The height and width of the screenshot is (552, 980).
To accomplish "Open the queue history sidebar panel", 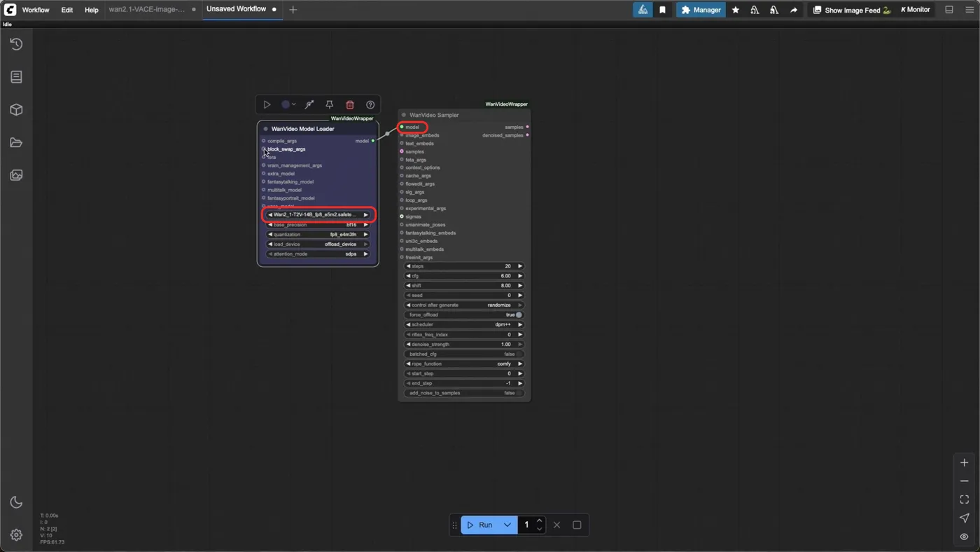I will click(x=16, y=44).
